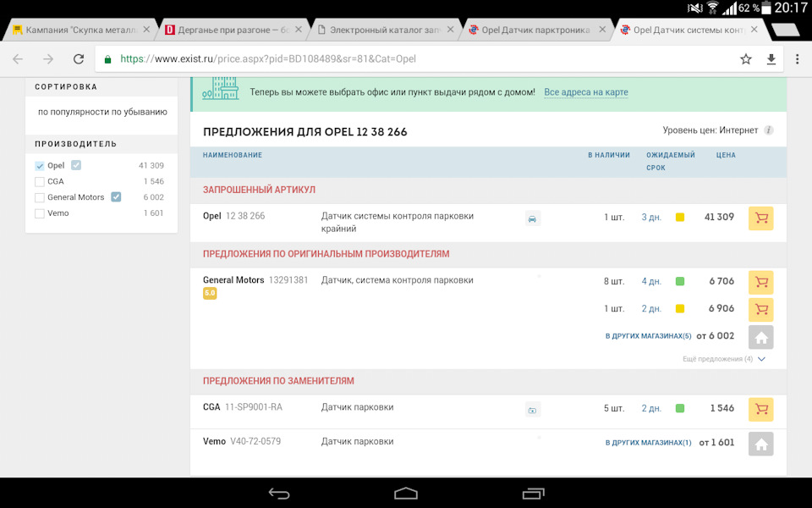812x508 pixels.
Task: Tap 2 дн. delivery term for CGA
Action: (x=651, y=408)
